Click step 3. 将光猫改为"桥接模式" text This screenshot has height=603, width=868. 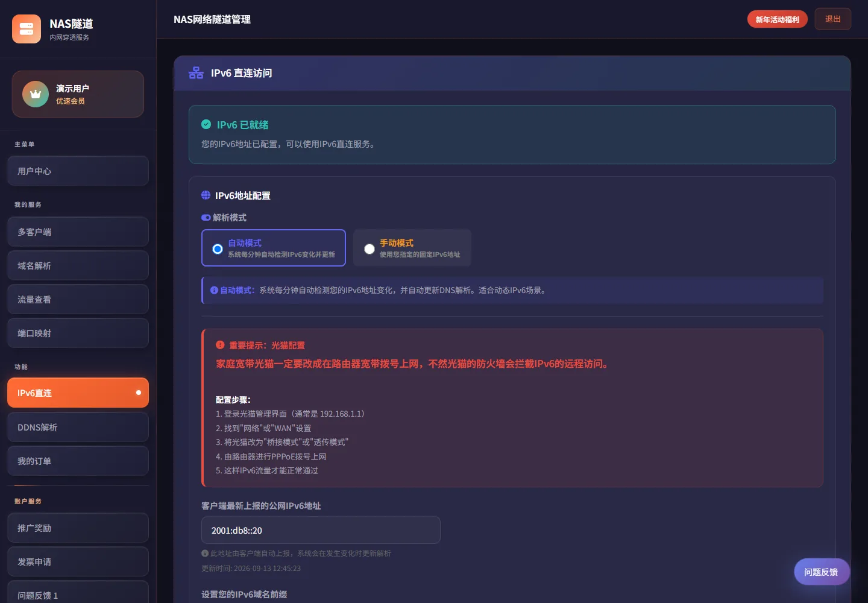point(282,442)
